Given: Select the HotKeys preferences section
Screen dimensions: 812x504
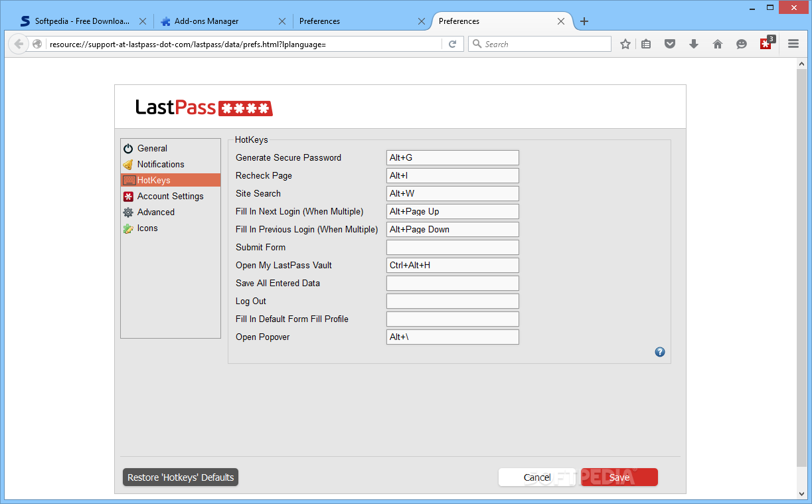Looking at the screenshot, I should click(171, 180).
